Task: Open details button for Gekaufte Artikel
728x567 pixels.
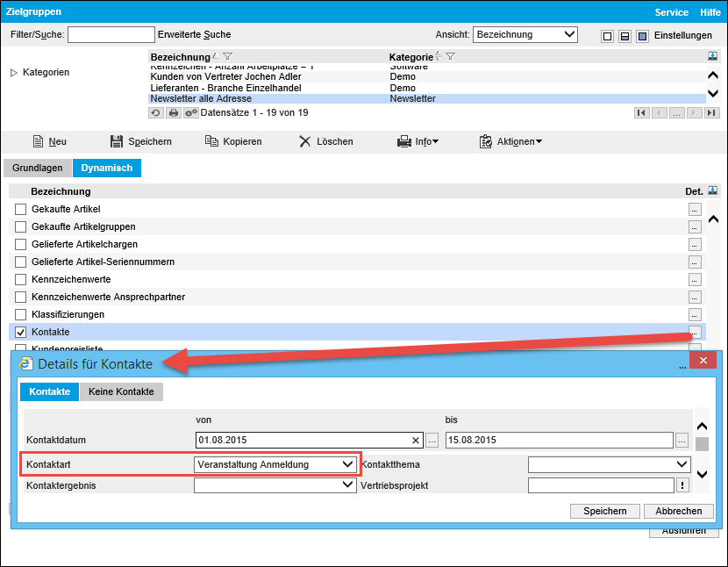Action: pyautogui.click(x=695, y=209)
